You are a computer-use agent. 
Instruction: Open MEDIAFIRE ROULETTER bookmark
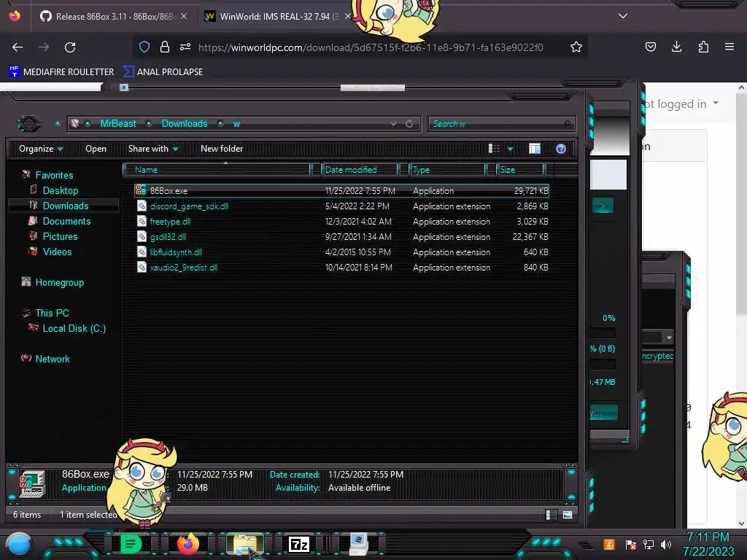tap(61, 72)
